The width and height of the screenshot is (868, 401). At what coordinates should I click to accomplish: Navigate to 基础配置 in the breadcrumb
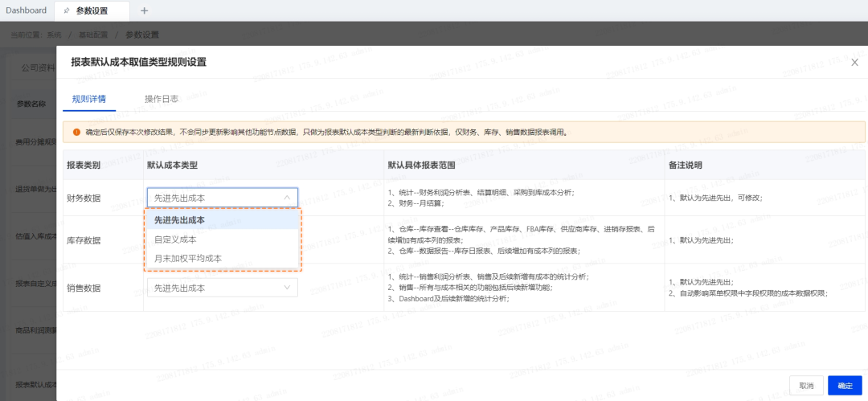[x=93, y=35]
